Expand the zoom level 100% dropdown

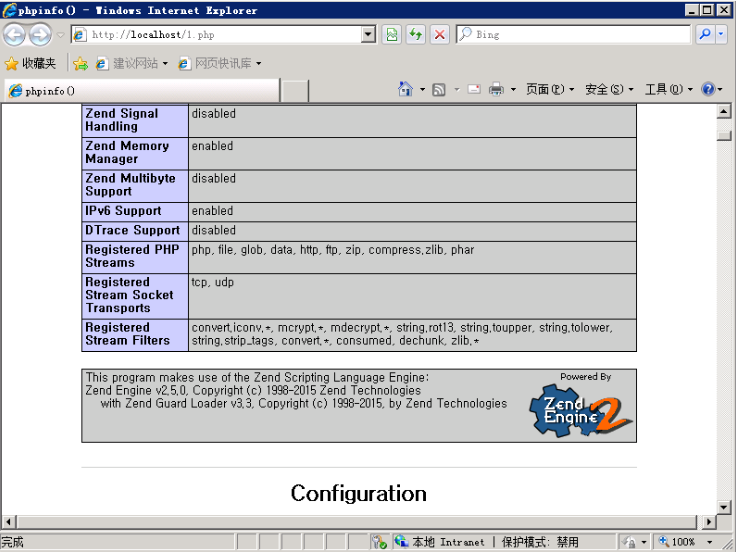(x=708, y=542)
